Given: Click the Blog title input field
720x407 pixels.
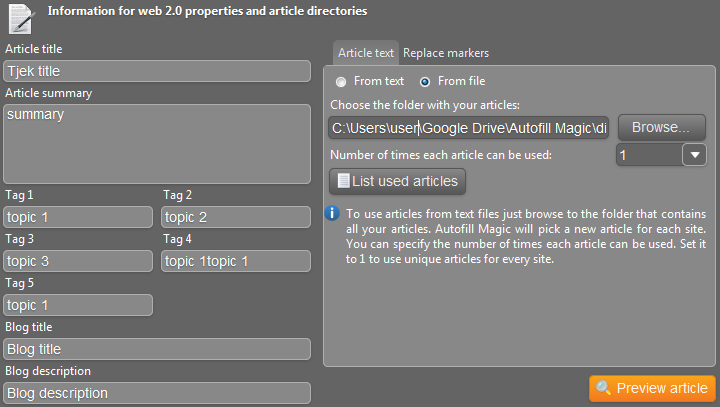Looking at the screenshot, I should point(157,349).
